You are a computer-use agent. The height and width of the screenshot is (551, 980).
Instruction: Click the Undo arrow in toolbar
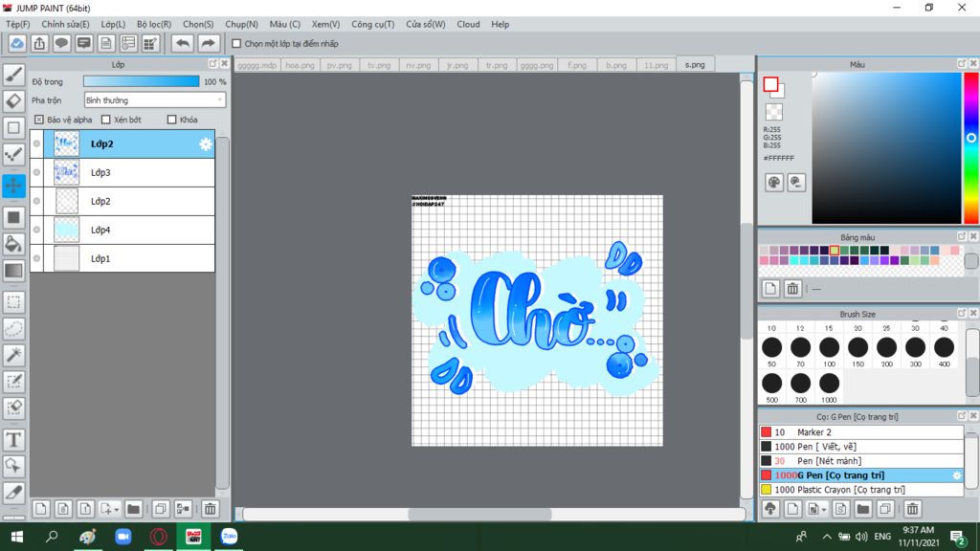click(x=183, y=44)
